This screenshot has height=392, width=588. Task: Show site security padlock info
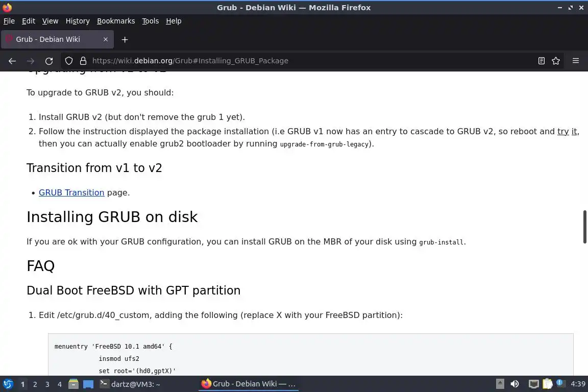(x=83, y=61)
